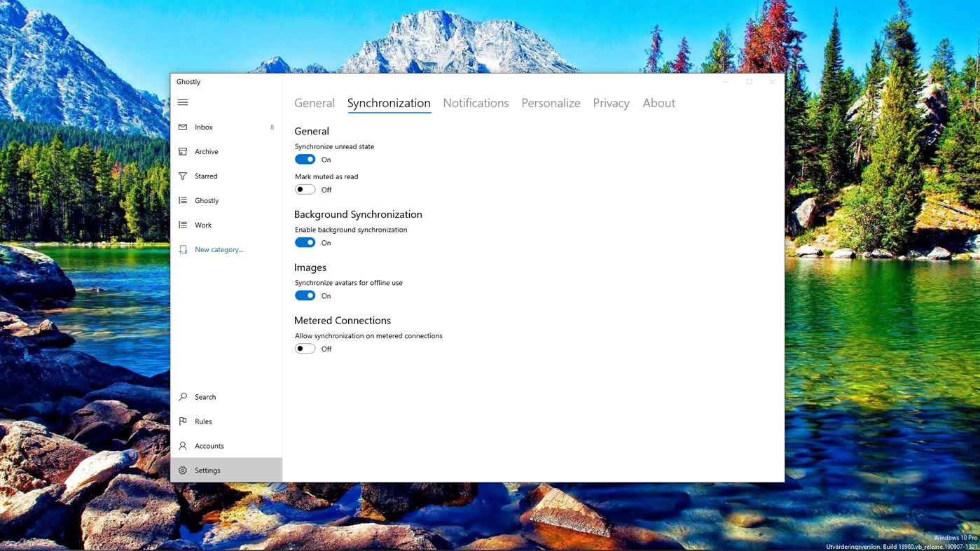980x551 pixels.
Task: Click the Images section heading
Action: pos(310,267)
